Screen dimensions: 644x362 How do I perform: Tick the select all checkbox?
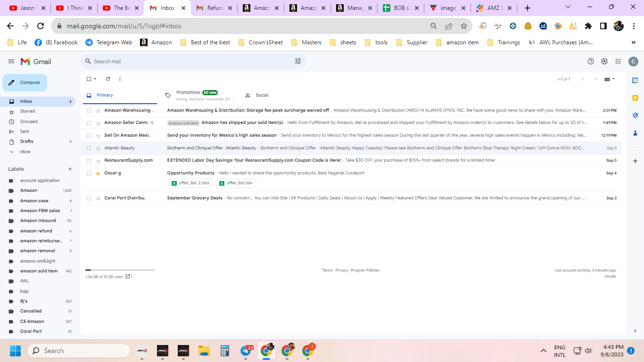pos(89,79)
